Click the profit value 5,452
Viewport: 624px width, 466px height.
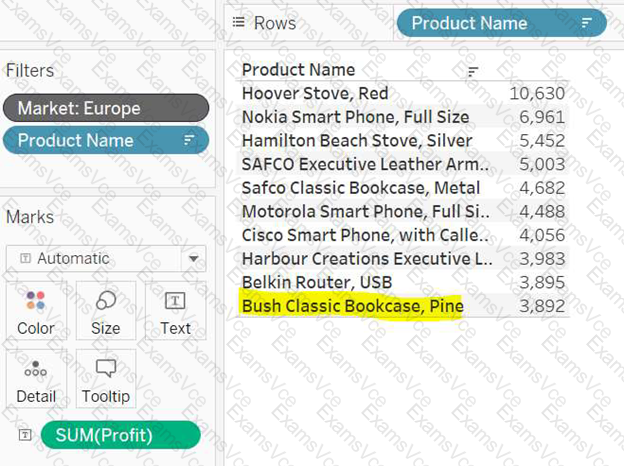(x=542, y=140)
